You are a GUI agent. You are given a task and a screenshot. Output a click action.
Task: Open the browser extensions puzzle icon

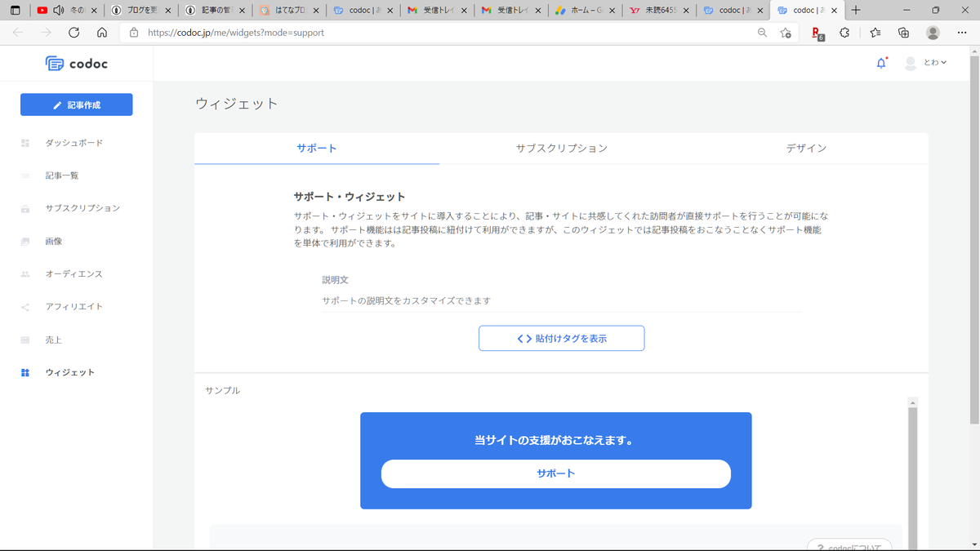845,33
